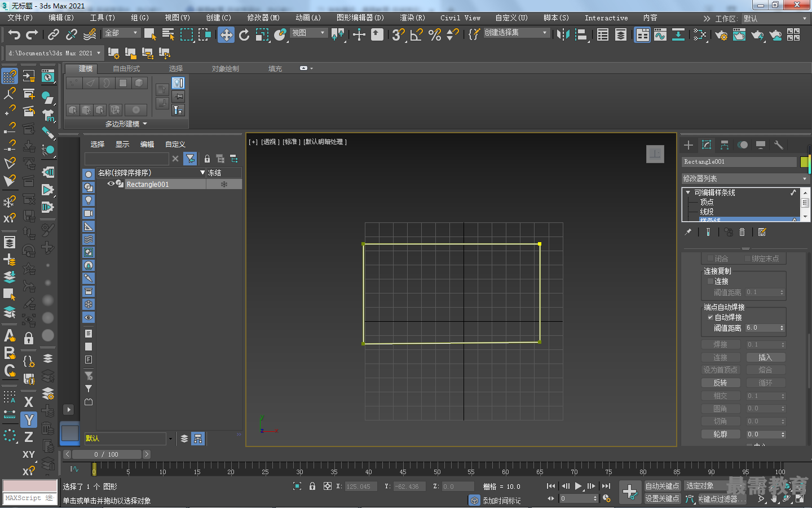Open the 渲染(R) menu
Viewport: 812px width, 508px height.
point(412,18)
